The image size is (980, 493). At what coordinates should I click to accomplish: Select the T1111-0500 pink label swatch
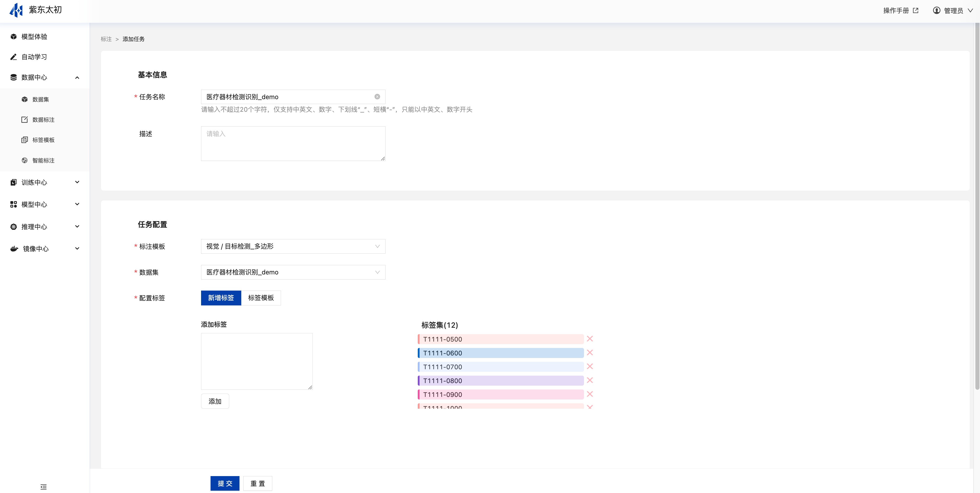tap(501, 339)
